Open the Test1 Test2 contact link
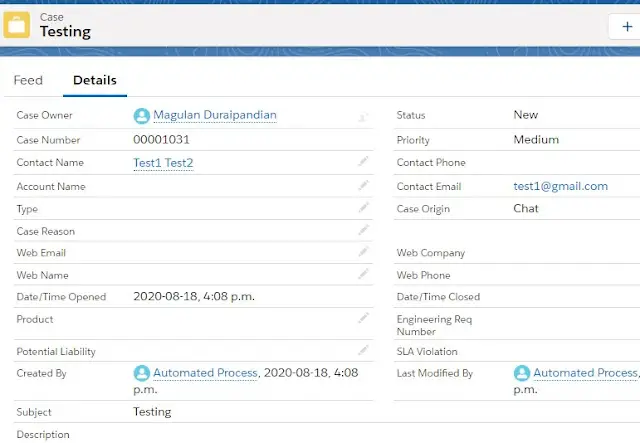The height and width of the screenshot is (443, 640). coord(163,163)
